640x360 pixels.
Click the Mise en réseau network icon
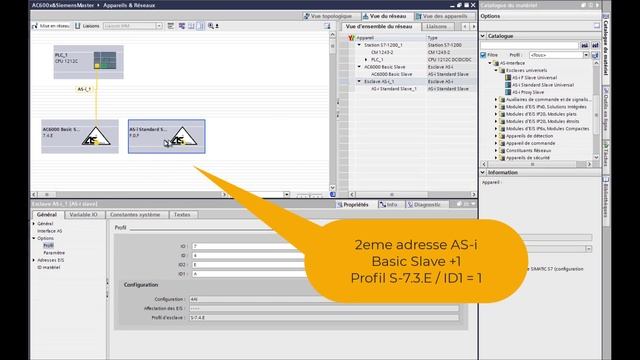(35, 26)
